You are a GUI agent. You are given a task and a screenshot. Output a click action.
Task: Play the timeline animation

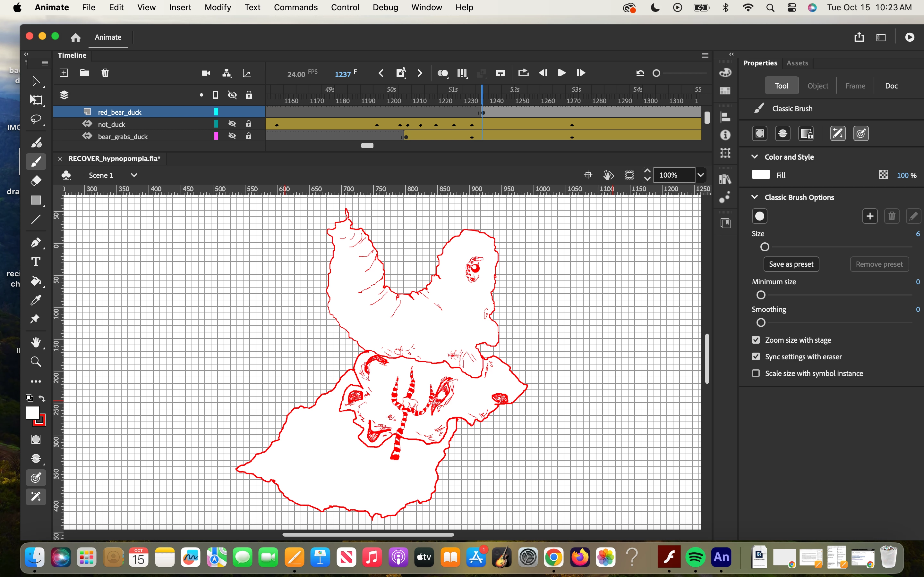[x=562, y=73]
